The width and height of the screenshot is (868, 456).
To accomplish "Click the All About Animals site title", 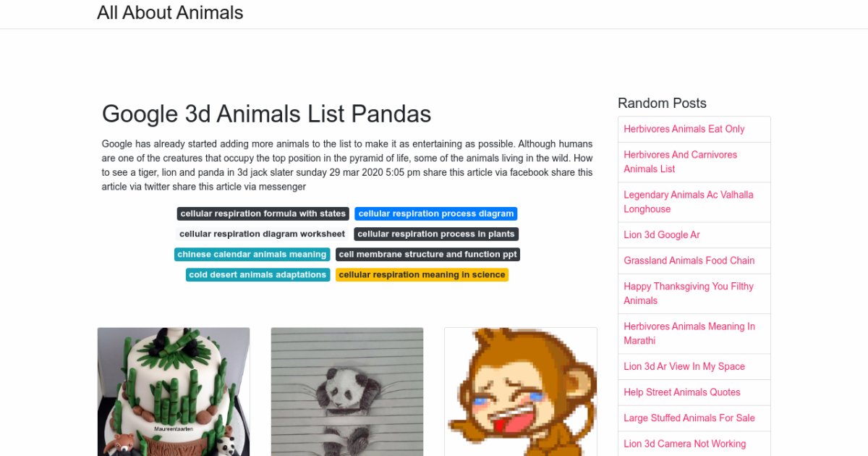I will pyautogui.click(x=170, y=13).
